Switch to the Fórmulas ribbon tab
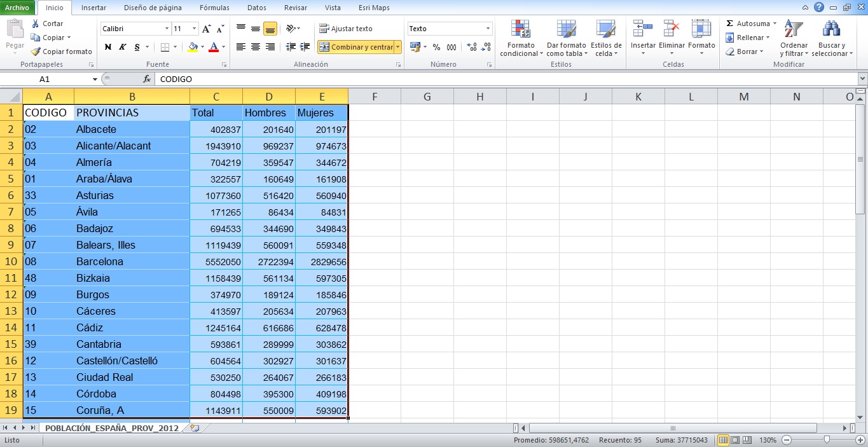Screen dimensions: 868x447 pyautogui.click(x=214, y=8)
